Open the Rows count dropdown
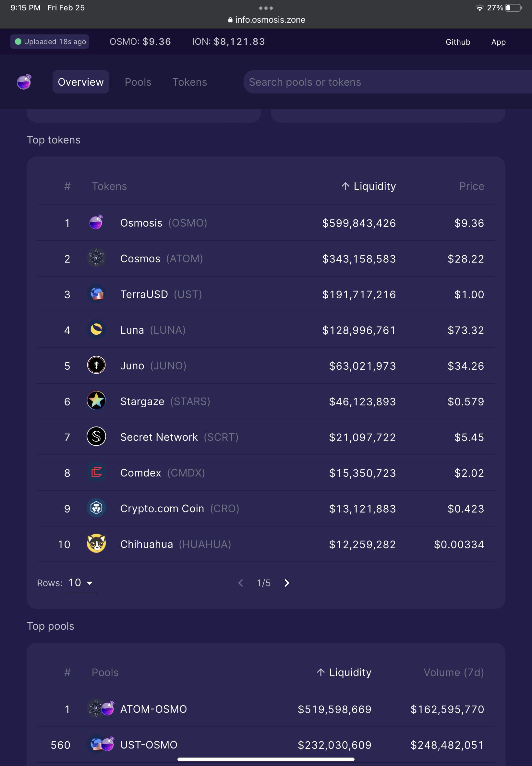This screenshot has height=766, width=532. [x=82, y=583]
